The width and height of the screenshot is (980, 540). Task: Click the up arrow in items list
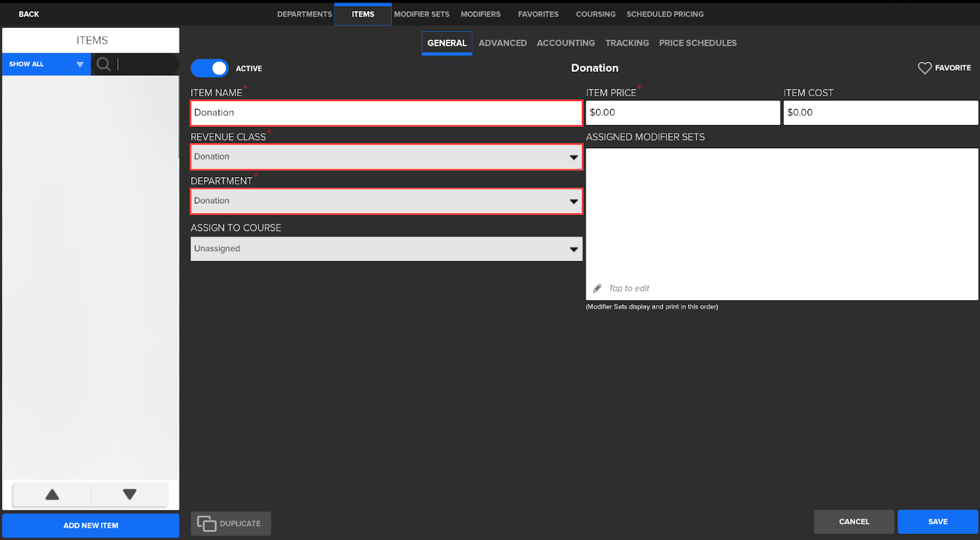52,495
